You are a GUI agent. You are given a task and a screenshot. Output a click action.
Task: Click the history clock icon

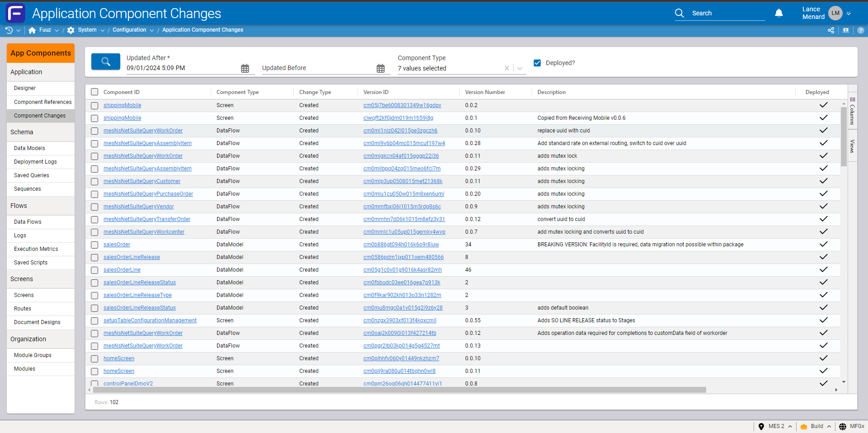9,30
